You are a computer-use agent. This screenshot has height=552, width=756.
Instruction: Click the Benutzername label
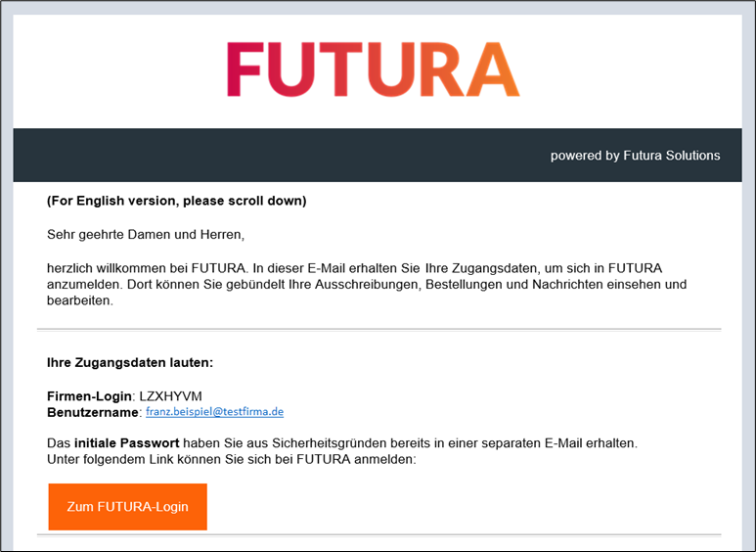pyautogui.click(x=92, y=413)
